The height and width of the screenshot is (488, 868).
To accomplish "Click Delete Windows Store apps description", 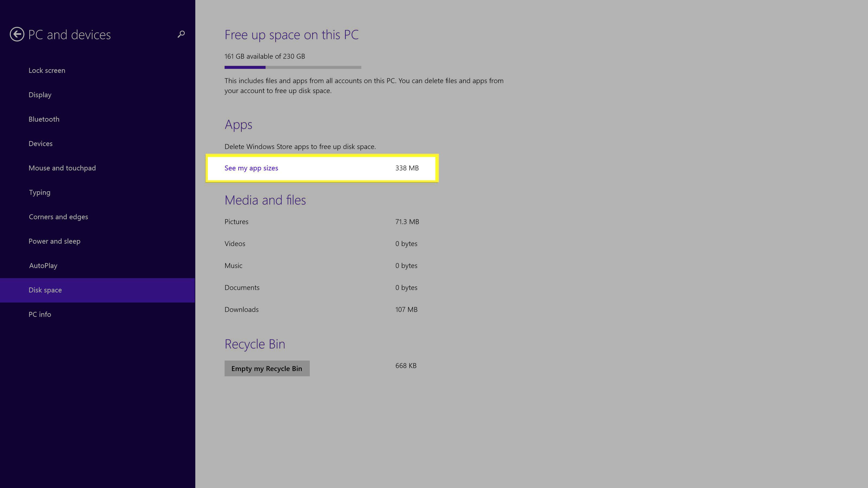I will point(300,146).
